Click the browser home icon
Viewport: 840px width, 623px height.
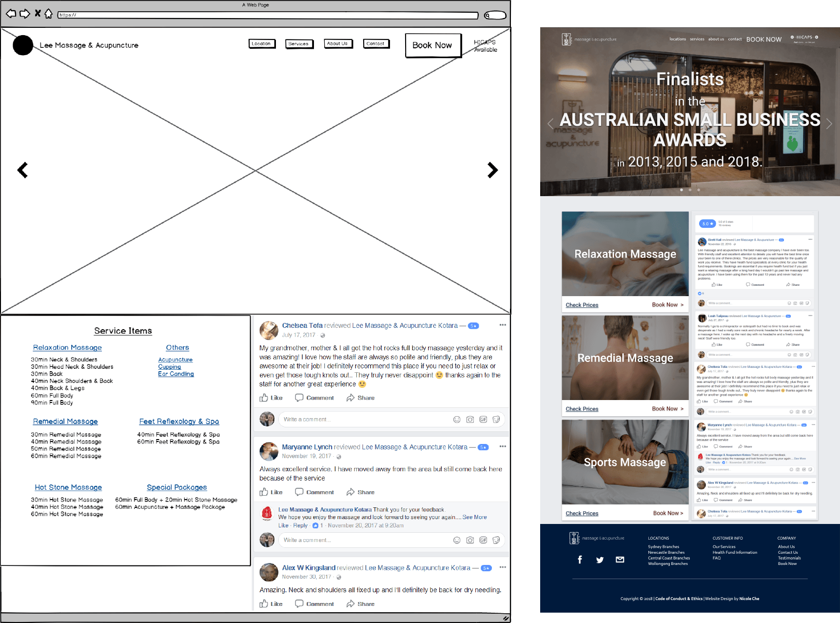coord(48,14)
